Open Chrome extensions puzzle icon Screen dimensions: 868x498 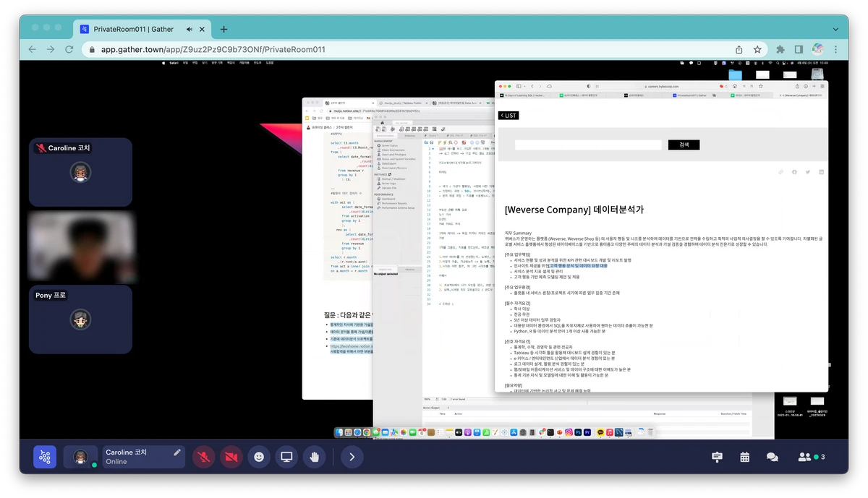coord(780,50)
